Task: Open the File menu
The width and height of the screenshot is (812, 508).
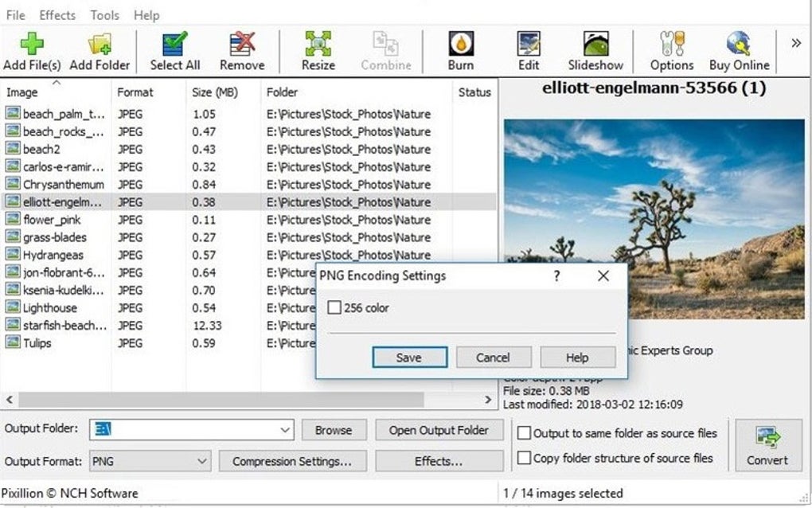Action: pos(16,15)
